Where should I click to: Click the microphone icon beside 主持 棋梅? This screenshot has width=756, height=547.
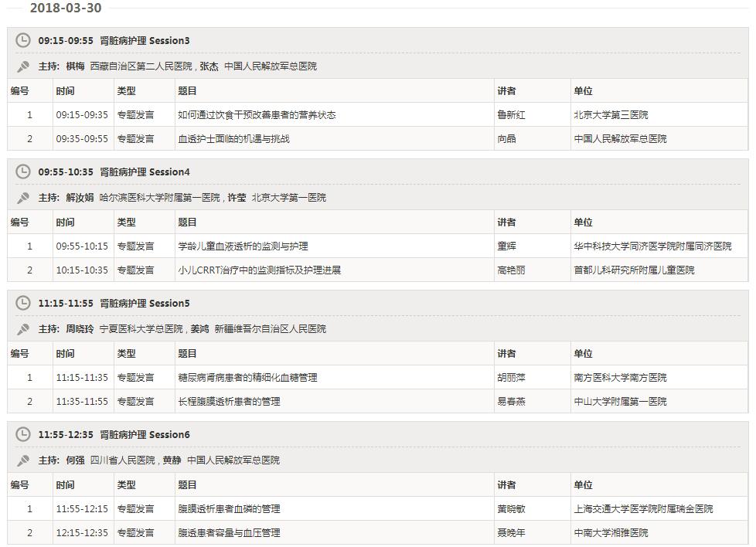[22, 65]
